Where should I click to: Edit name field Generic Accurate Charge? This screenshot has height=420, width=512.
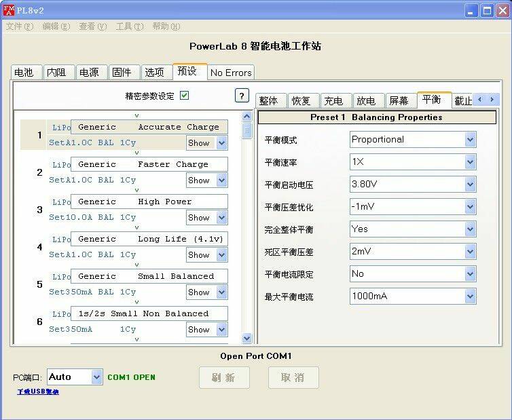[x=149, y=127]
